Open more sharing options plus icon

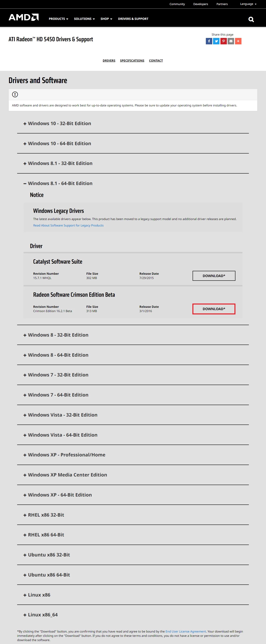point(238,41)
